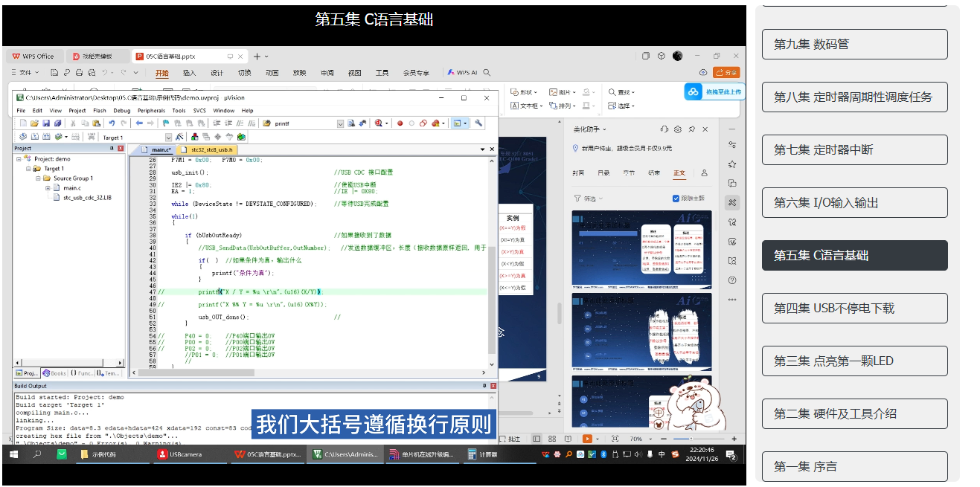Viewport: 980px width, 487px height.
Task: Open 第二集 硬件及工具介绍 episode
Action: [854, 413]
